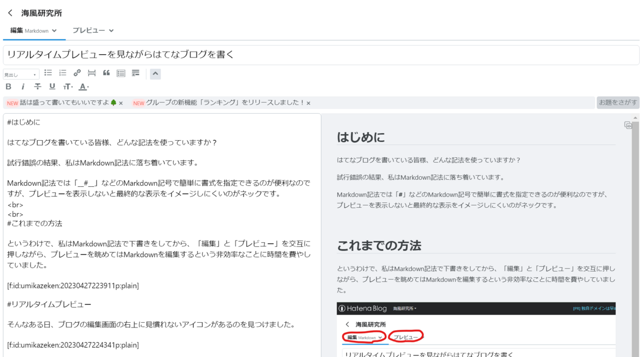The width and height of the screenshot is (644, 357).
Task: Open the font size dropdown
Action: (68, 86)
